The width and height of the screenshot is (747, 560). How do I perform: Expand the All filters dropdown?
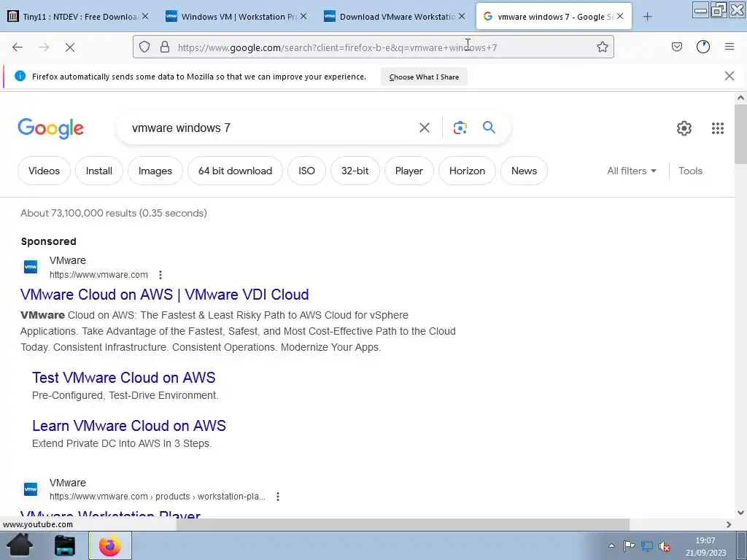(632, 171)
